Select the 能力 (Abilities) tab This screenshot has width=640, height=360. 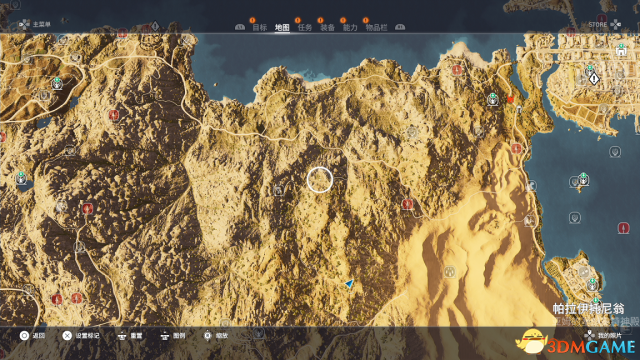pos(350,27)
